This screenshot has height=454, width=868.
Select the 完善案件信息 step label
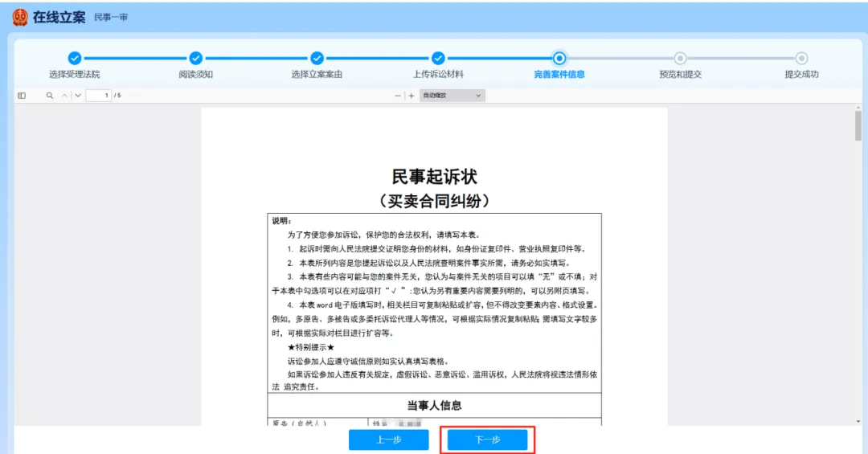559,74
